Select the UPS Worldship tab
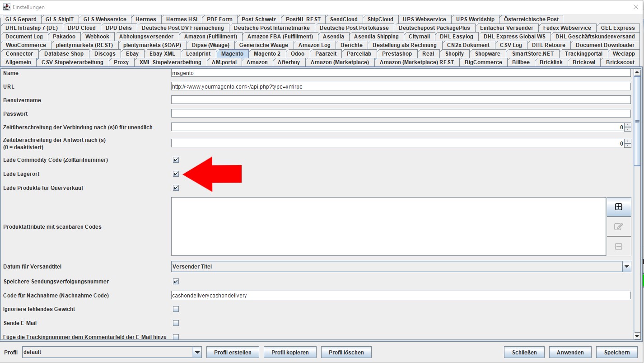This screenshot has width=644, height=363. click(475, 19)
